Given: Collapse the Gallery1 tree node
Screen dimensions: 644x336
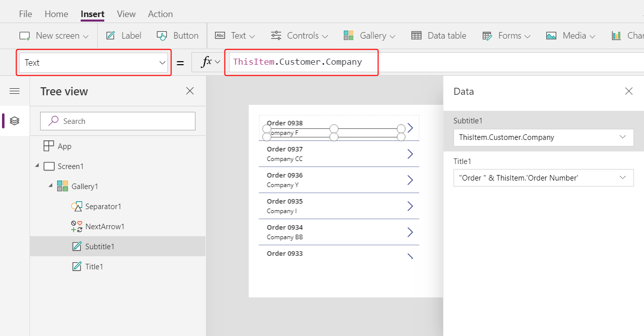Looking at the screenshot, I should (x=51, y=186).
